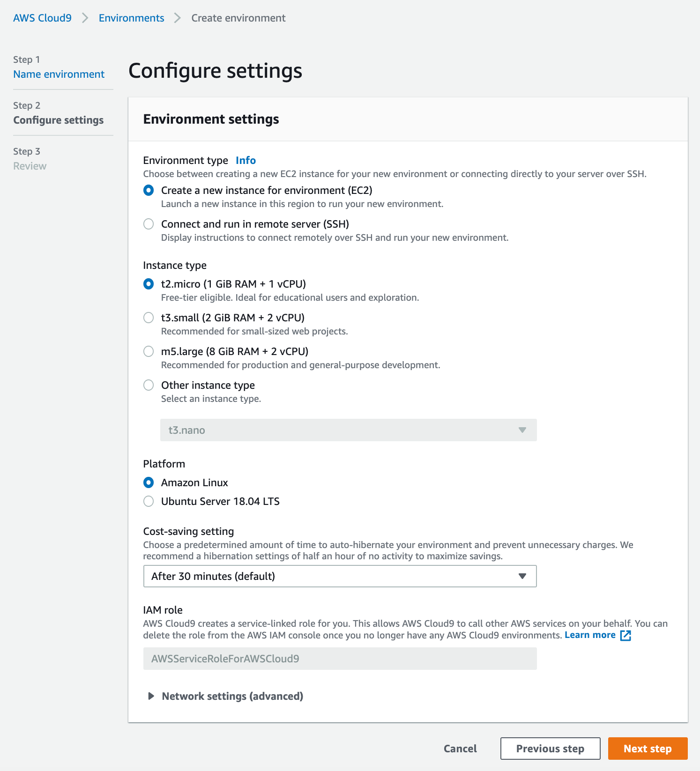Choose Ubuntu Server 18.04 LTS platform
Image resolution: width=700 pixels, height=771 pixels.
149,501
